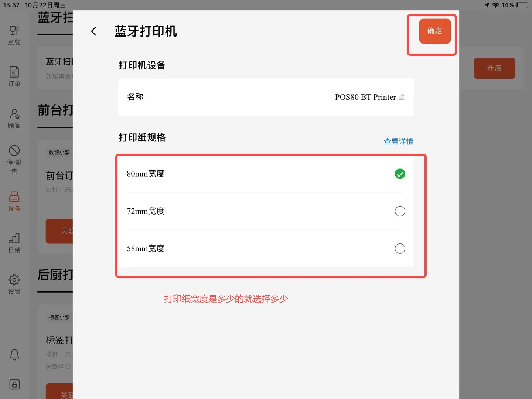This screenshot has width=532, height=399.
Task: Tap the 标签小票 tag label
Action: 59,317
